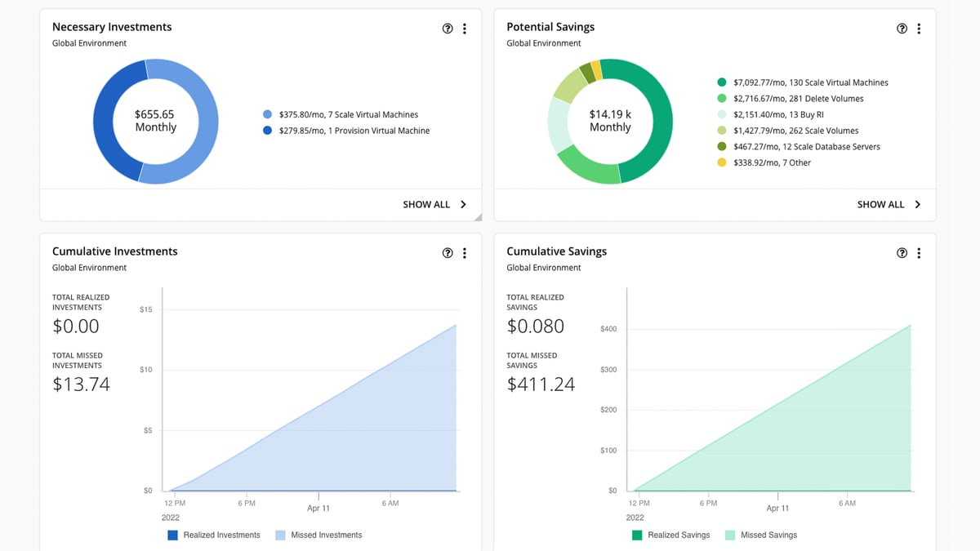Click SHOW ALL in Necessary Investments
980x551 pixels.
[426, 205]
